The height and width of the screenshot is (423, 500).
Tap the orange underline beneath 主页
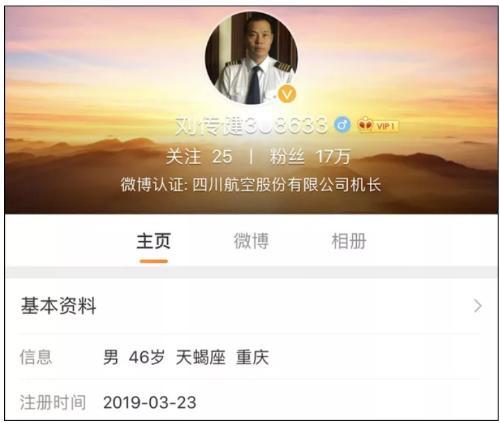[154, 261]
